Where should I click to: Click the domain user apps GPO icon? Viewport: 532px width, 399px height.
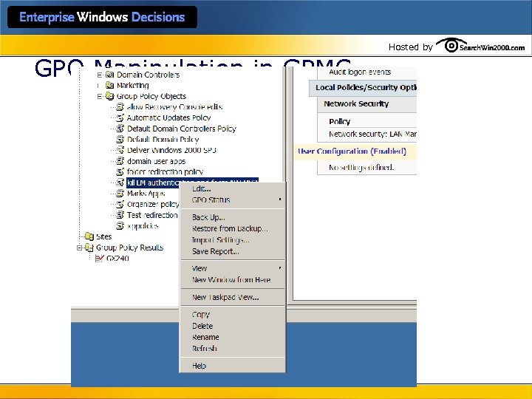click(120, 161)
